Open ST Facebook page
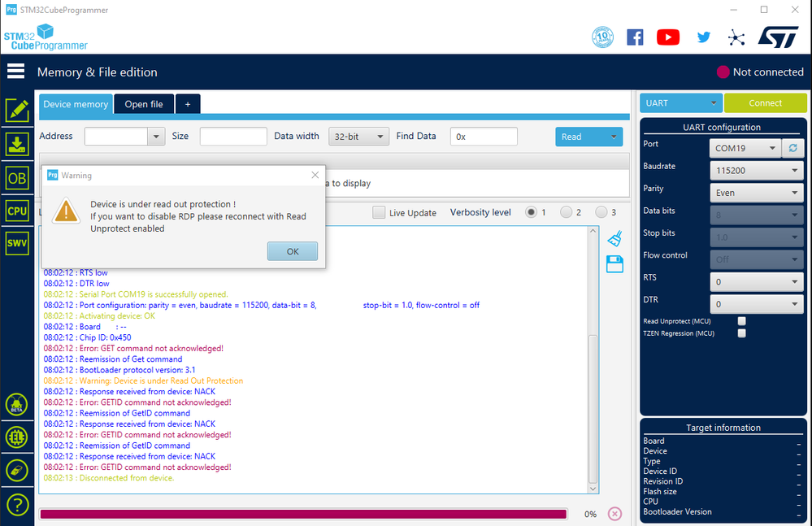 [x=635, y=37]
